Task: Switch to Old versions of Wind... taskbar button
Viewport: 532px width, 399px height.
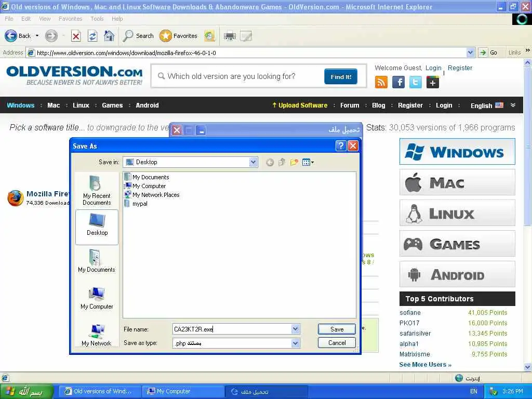Action: click(x=100, y=392)
